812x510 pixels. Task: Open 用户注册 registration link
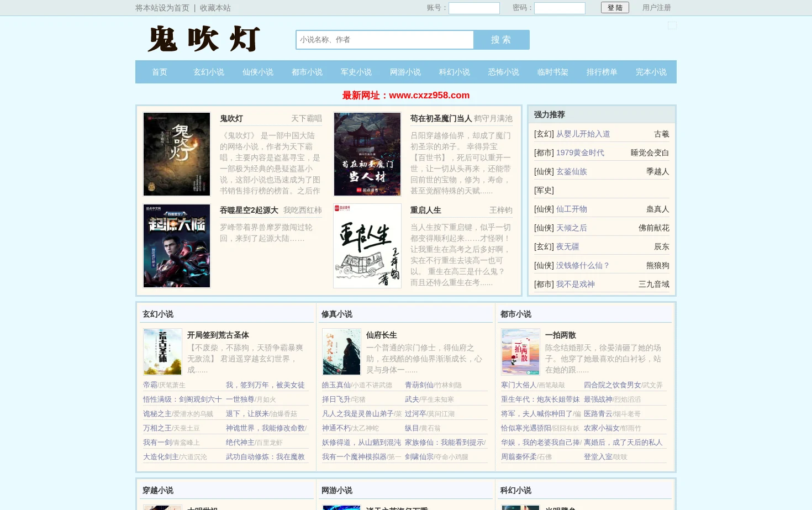(656, 8)
